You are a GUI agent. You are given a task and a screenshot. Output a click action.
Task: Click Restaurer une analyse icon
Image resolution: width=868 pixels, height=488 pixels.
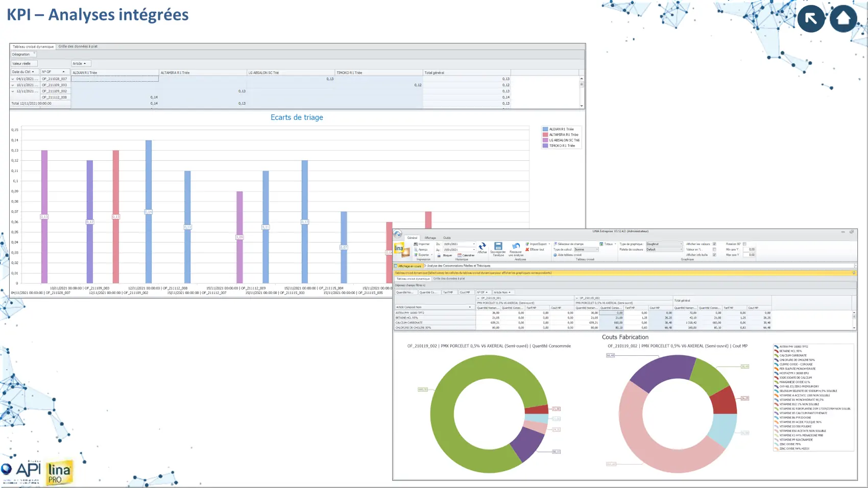coord(516,247)
